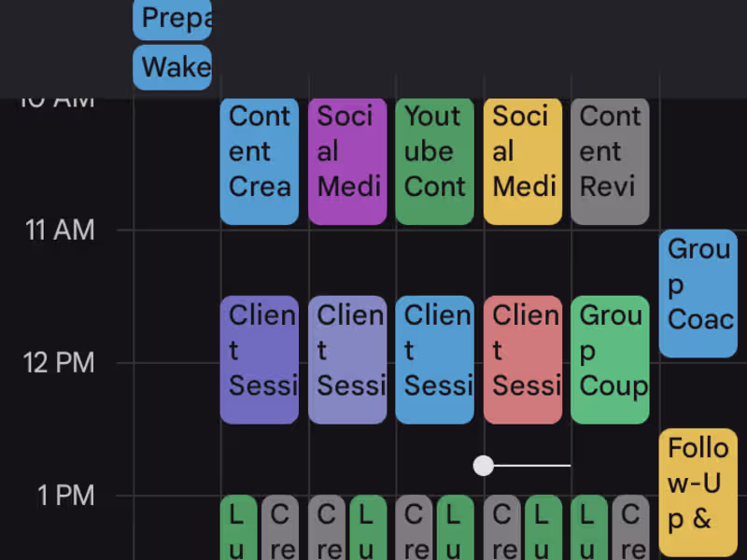747x560 pixels.
Task: Open the purple Social Medi event
Action: [x=347, y=161]
